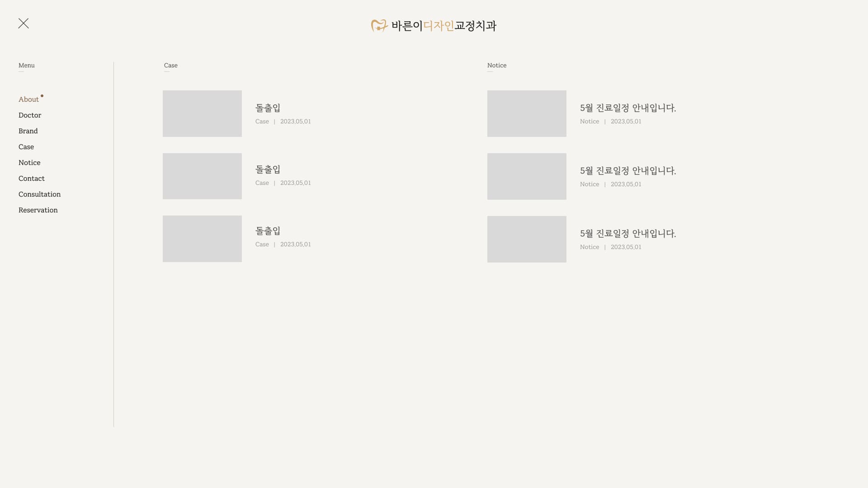The height and width of the screenshot is (488, 868).
Task: Click the first 돌출입 title text
Action: (268, 108)
